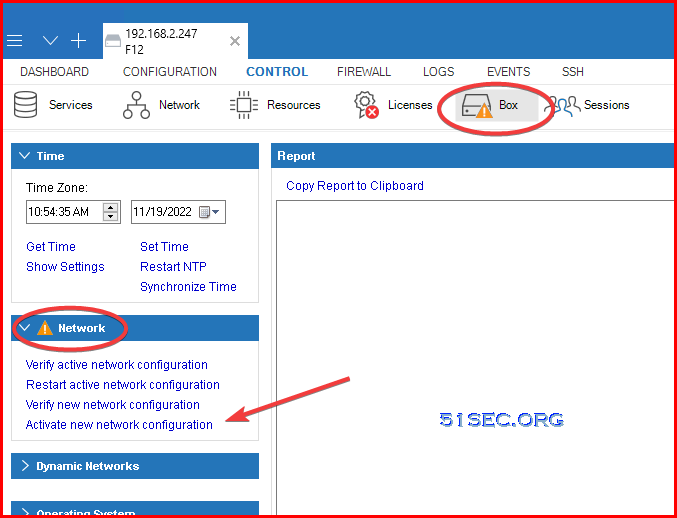
Task: Select the 192.168.2.247 F12 tab
Action: tap(175, 41)
